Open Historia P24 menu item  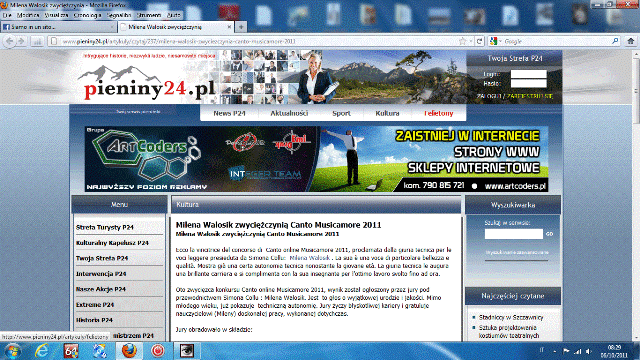94,320
